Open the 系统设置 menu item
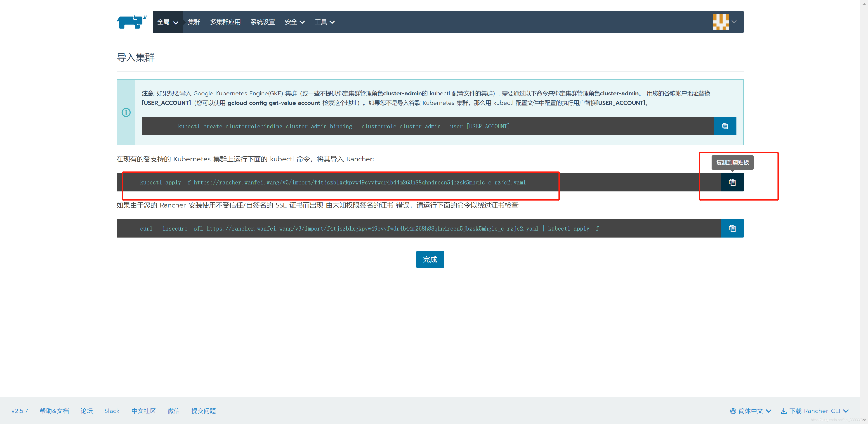This screenshot has height=424, width=868. pyautogui.click(x=263, y=22)
